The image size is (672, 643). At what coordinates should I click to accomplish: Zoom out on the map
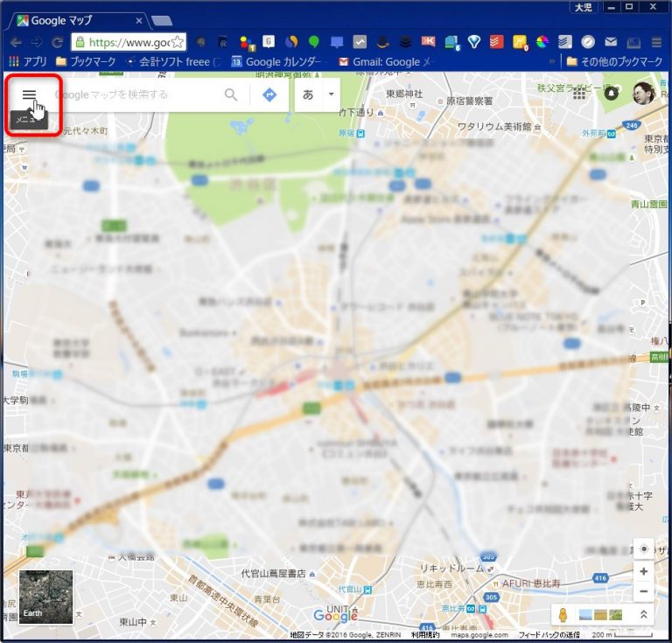tap(644, 591)
